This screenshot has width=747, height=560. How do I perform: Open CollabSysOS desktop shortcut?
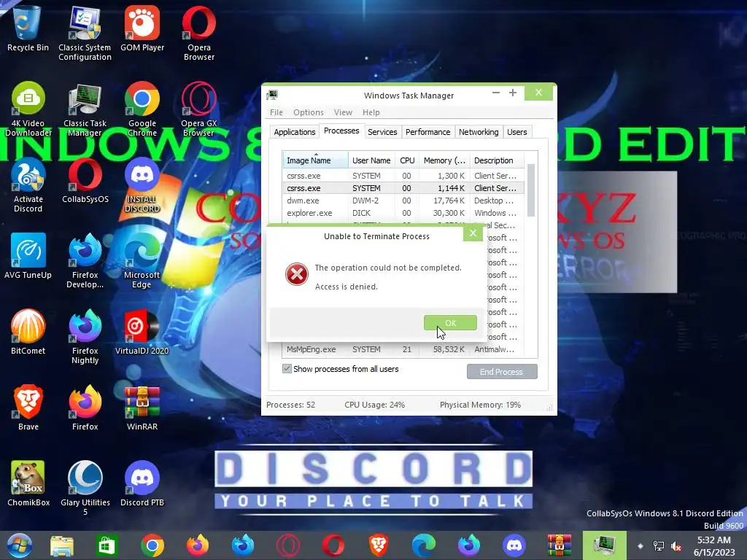tap(85, 180)
